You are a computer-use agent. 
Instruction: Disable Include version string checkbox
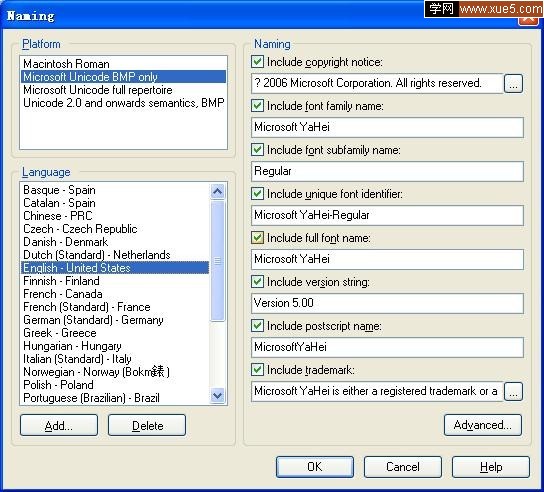pyautogui.click(x=257, y=282)
